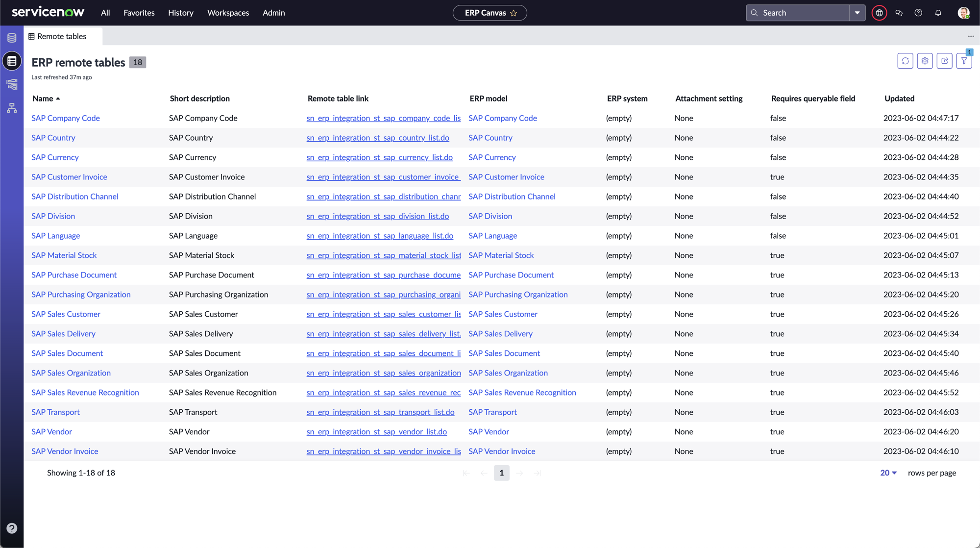Open the SAP Transport ERP model link
This screenshot has height=548, width=980.
point(492,412)
